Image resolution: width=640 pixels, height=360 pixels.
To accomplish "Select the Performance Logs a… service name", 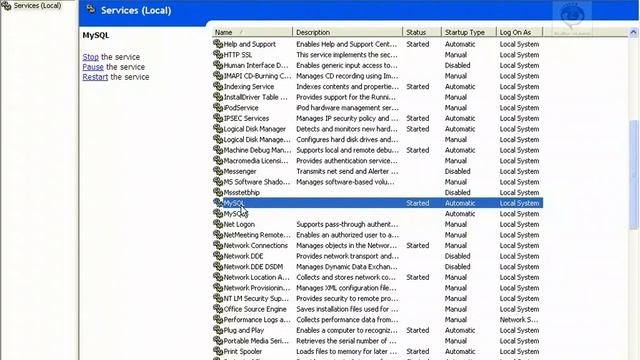I will point(257,320).
